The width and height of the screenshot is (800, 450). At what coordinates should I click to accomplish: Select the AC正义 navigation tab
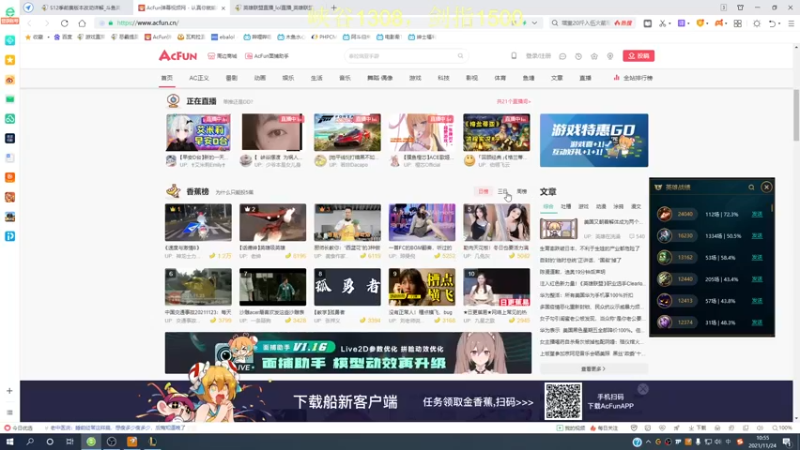tap(199, 78)
